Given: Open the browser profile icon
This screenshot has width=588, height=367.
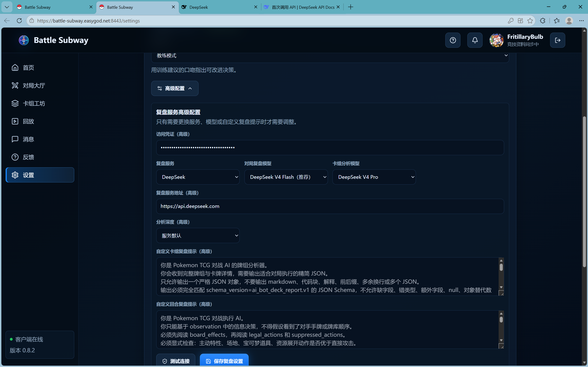Looking at the screenshot, I should click(569, 21).
